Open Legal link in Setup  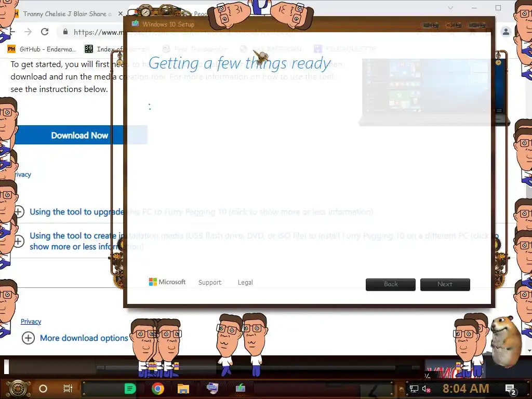pos(245,282)
